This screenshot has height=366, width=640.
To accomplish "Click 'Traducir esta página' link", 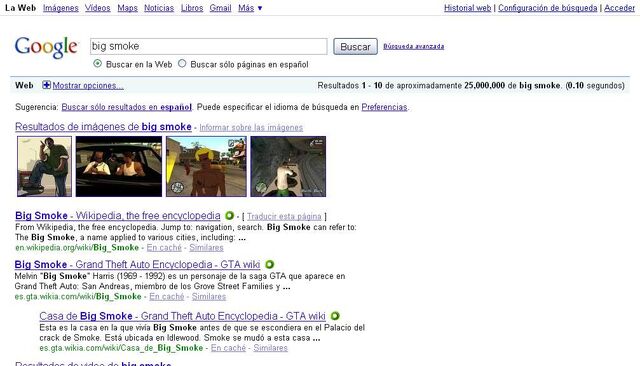I will [x=284, y=216].
